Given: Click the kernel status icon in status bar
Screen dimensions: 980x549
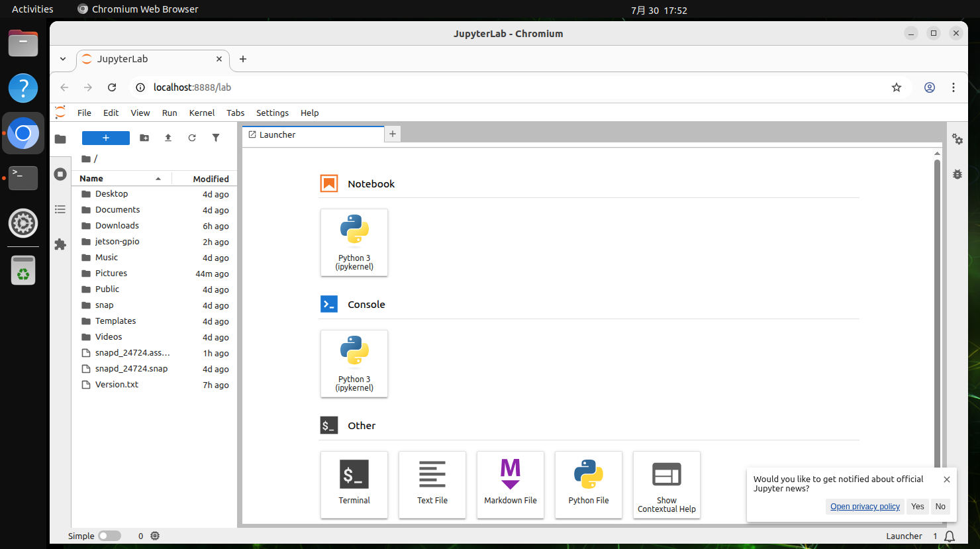Looking at the screenshot, I should [155, 536].
